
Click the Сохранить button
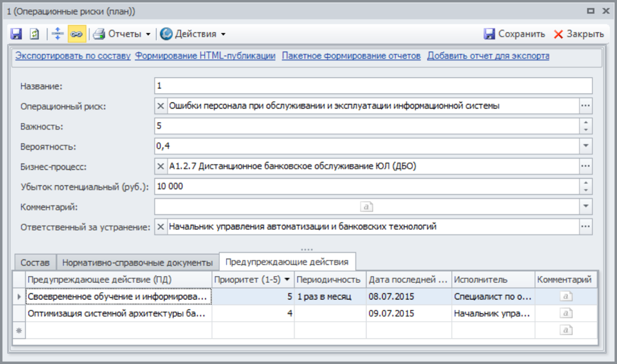tap(514, 34)
